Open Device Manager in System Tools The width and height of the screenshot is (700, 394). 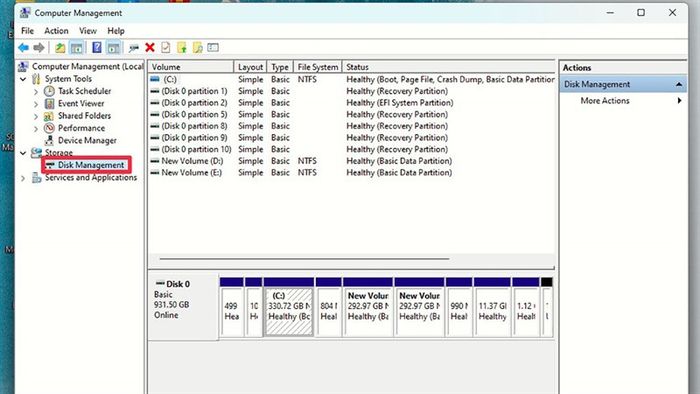click(x=87, y=140)
